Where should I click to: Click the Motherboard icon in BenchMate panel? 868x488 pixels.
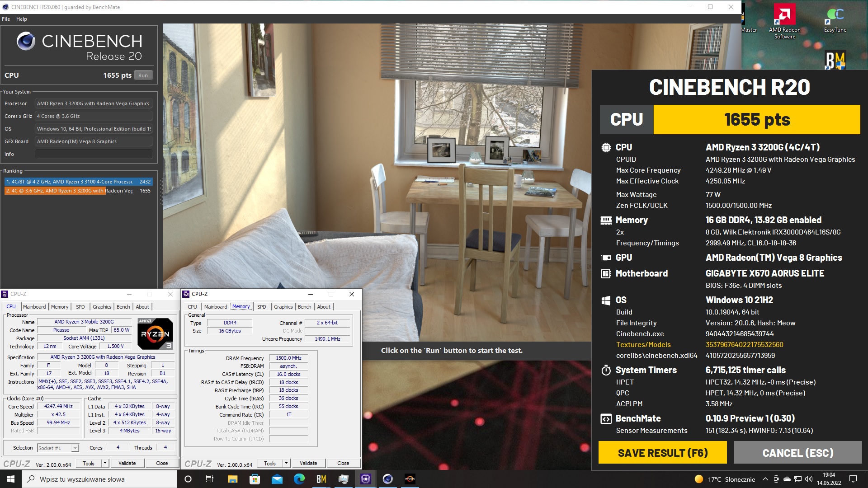606,273
